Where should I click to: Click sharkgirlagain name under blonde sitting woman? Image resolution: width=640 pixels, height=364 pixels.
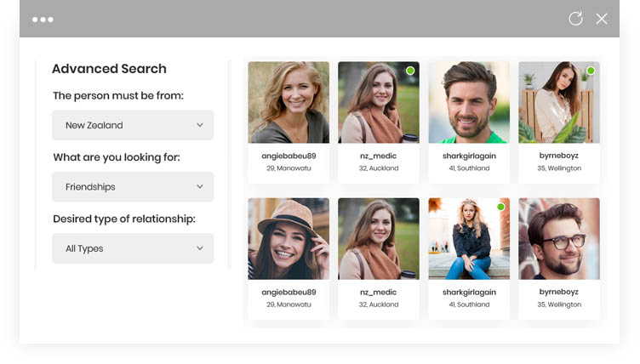(470, 293)
